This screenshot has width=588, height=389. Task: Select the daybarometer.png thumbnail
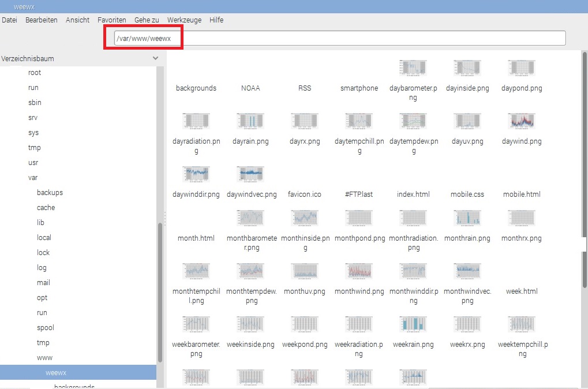413,68
